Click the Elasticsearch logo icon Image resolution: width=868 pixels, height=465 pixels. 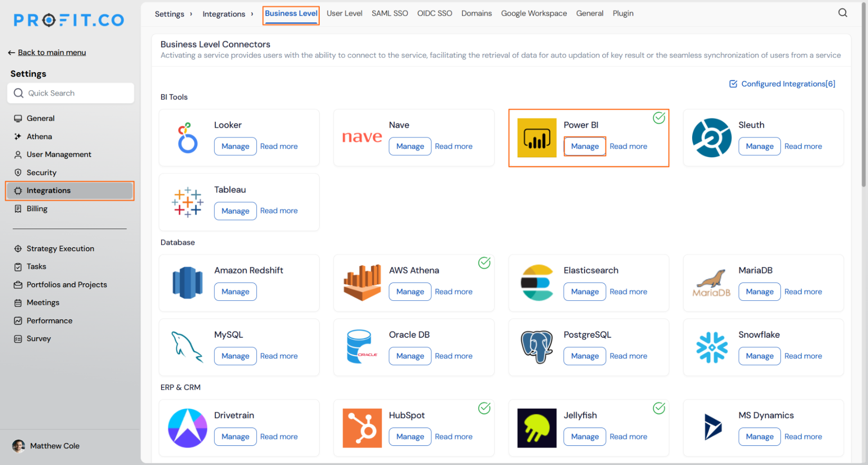tap(537, 283)
